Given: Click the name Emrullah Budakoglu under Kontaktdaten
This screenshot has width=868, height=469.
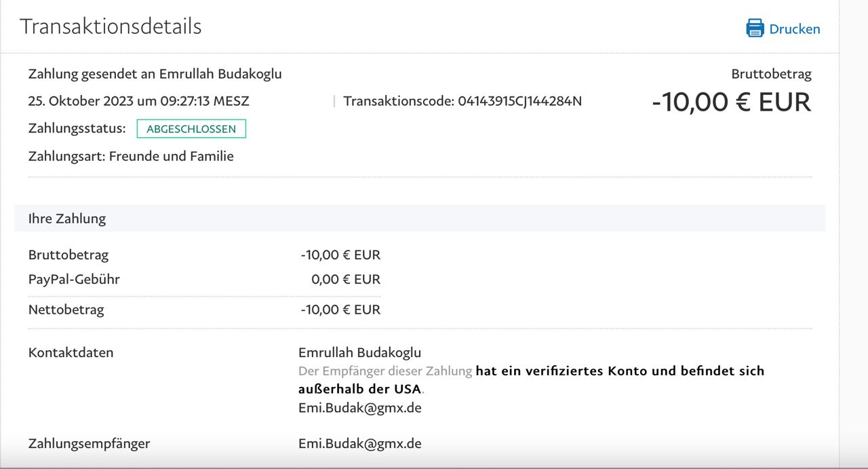Looking at the screenshot, I should coord(359,352).
